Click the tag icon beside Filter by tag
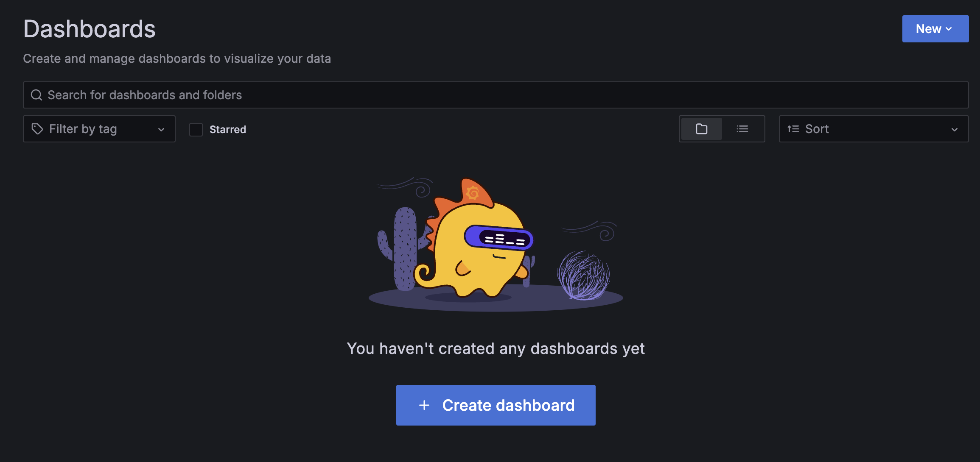 [37, 129]
